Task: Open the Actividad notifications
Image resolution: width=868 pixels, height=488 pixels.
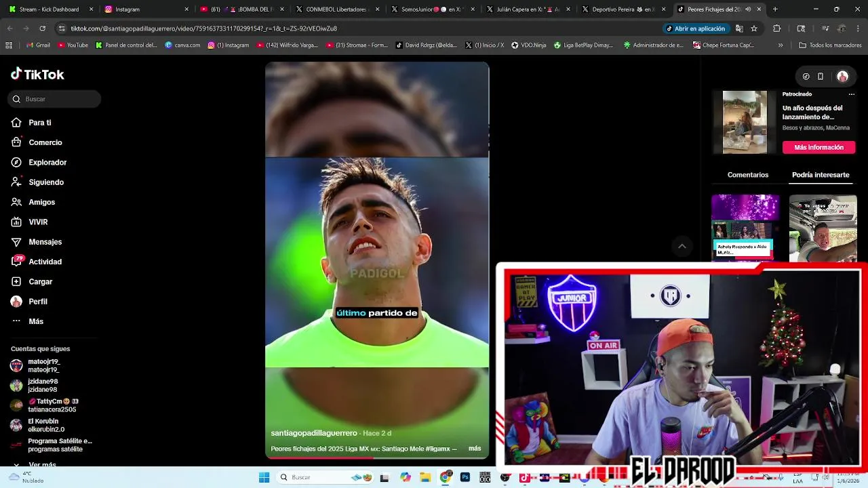Action: tap(36, 262)
